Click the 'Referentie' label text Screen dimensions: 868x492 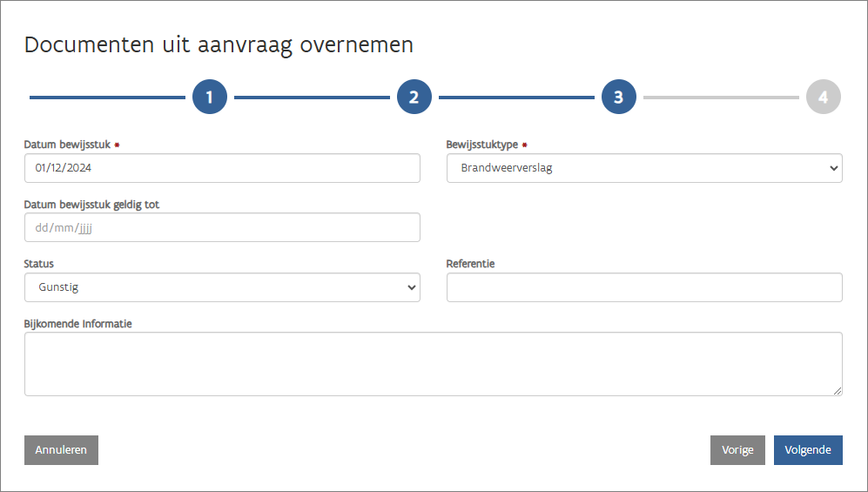tap(470, 264)
